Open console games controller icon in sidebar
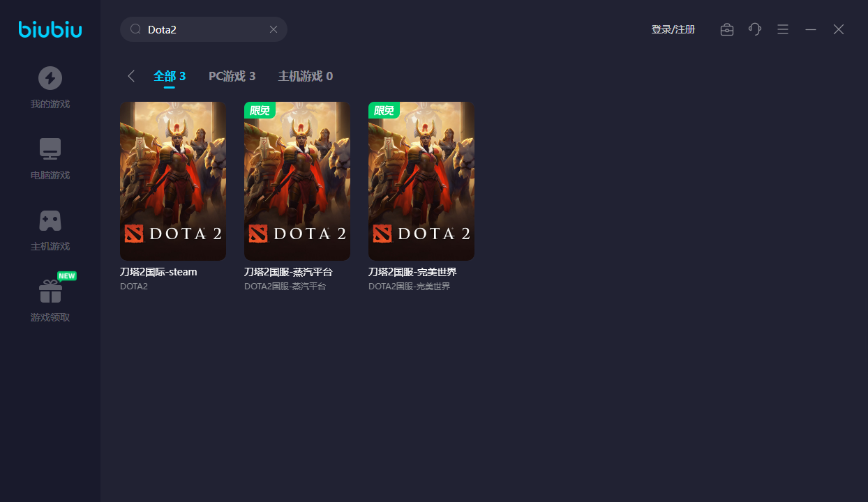Screen dimensions: 868x502 pyautogui.click(x=50, y=220)
